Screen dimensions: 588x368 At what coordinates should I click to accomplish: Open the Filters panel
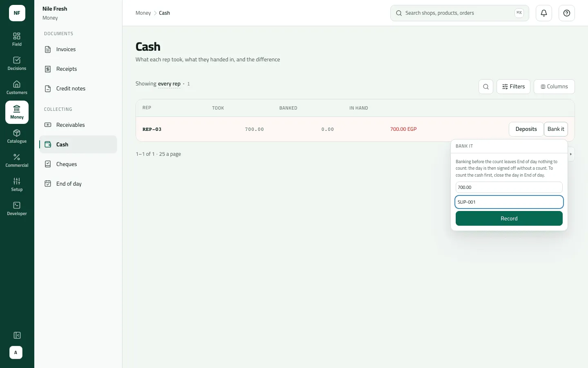[x=513, y=87]
